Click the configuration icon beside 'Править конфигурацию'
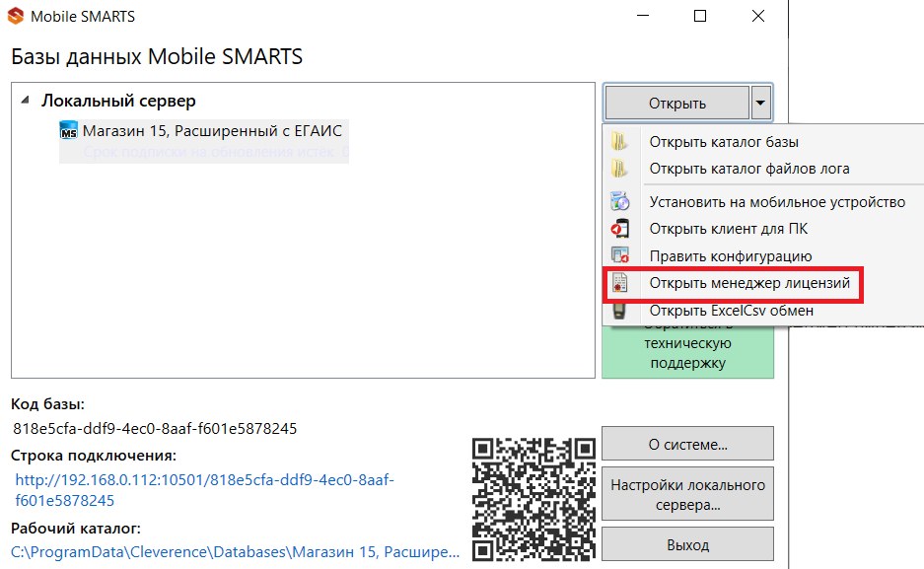Screen dimensions: 924x569 pos(620,255)
